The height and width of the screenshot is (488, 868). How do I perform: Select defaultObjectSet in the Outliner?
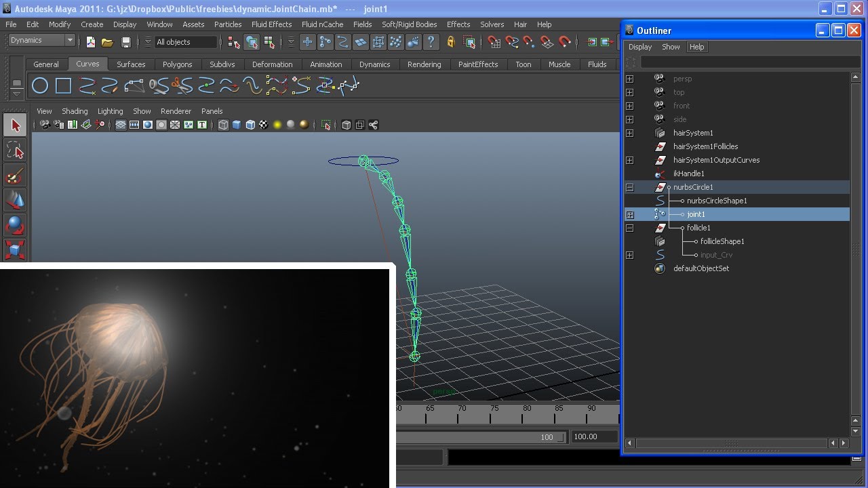click(701, 268)
